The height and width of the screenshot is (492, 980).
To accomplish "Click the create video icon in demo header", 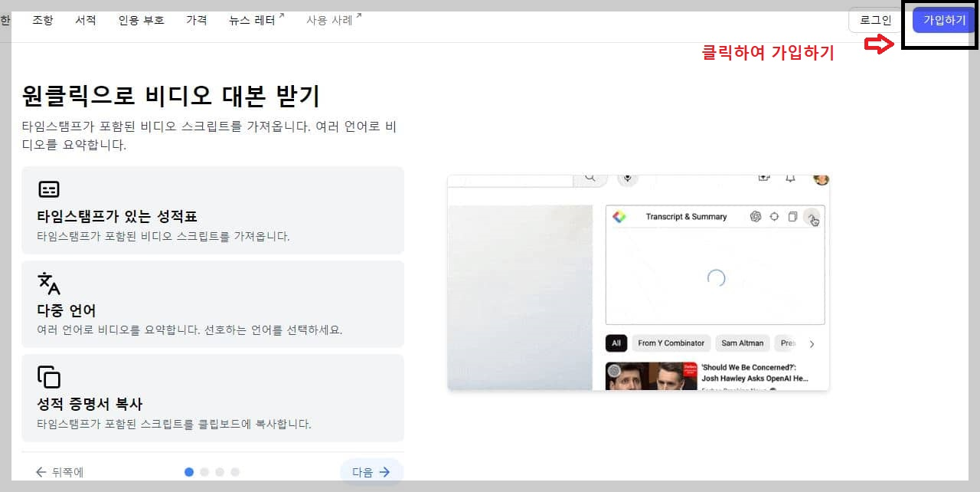I will (763, 178).
